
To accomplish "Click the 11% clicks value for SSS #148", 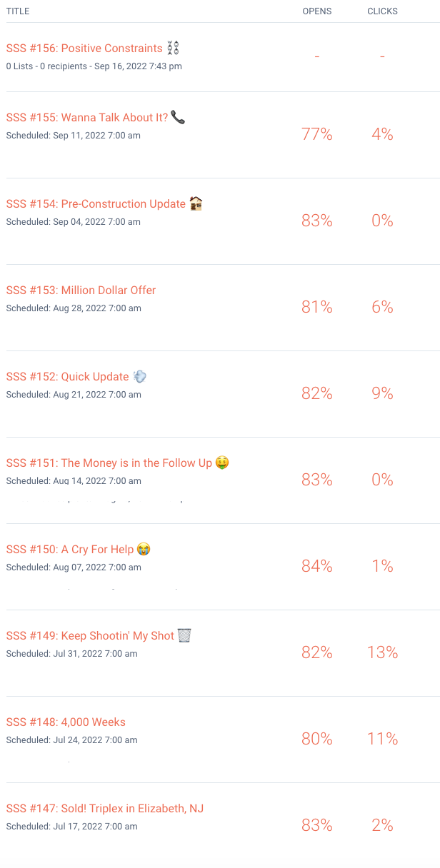I will [x=382, y=739].
